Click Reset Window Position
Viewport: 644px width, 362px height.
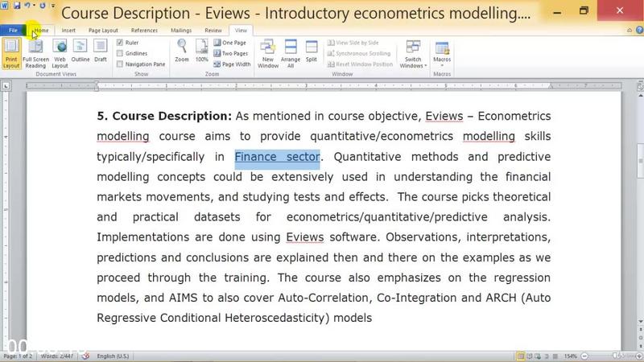360,64
